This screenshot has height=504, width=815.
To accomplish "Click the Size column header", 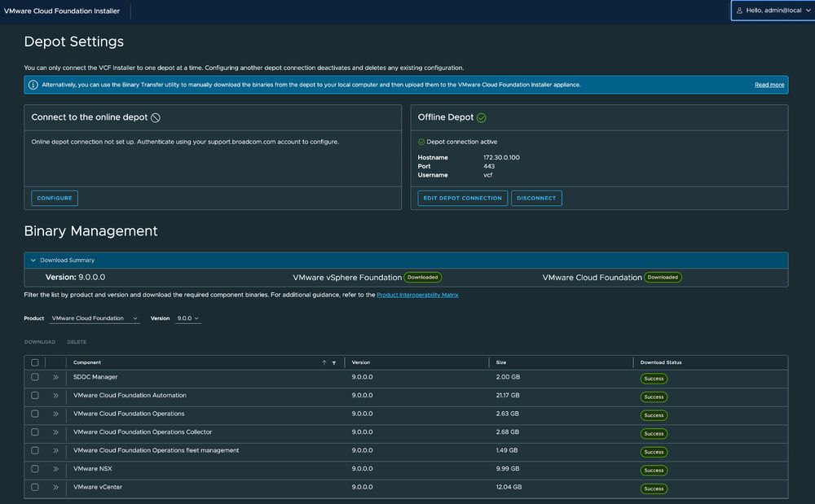I will pos(501,363).
